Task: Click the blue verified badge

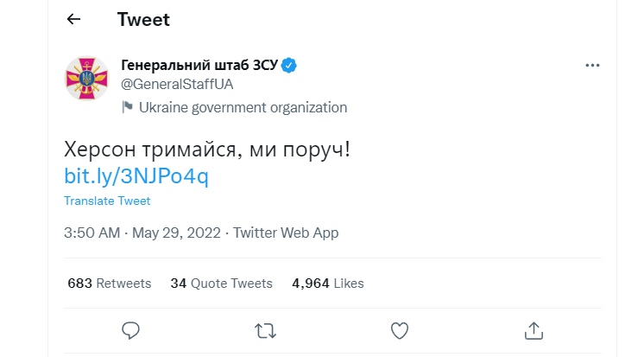Action: pyautogui.click(x=288, y=66)
